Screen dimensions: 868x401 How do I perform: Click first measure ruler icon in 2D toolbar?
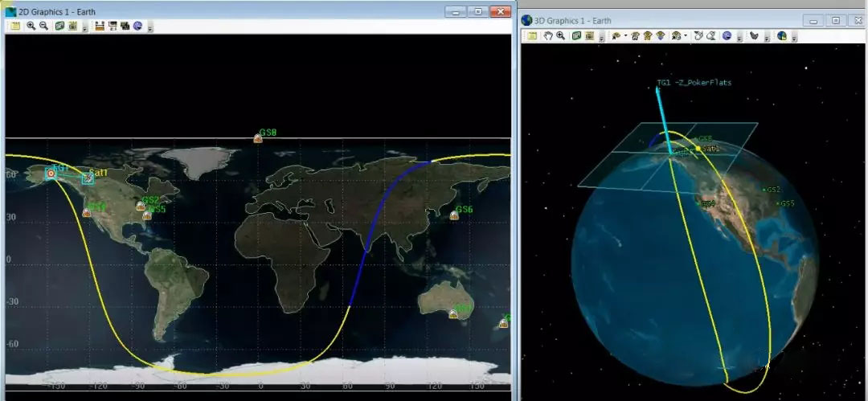click(x=100, y=26)
